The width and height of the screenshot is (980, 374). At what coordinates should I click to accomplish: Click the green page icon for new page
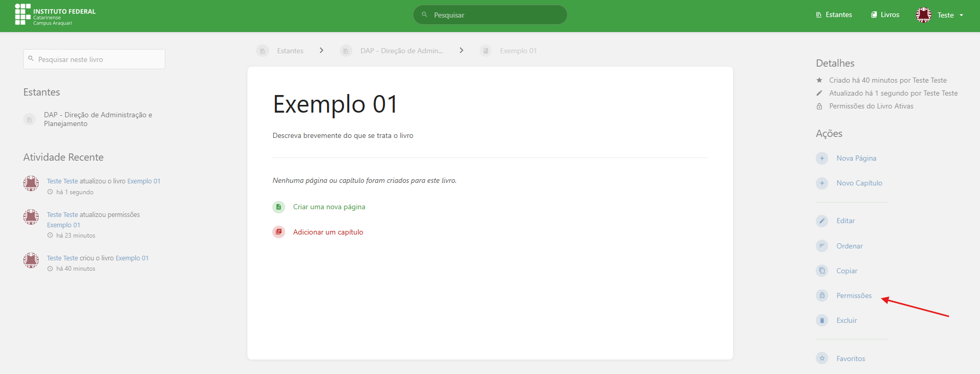[278, 207]
